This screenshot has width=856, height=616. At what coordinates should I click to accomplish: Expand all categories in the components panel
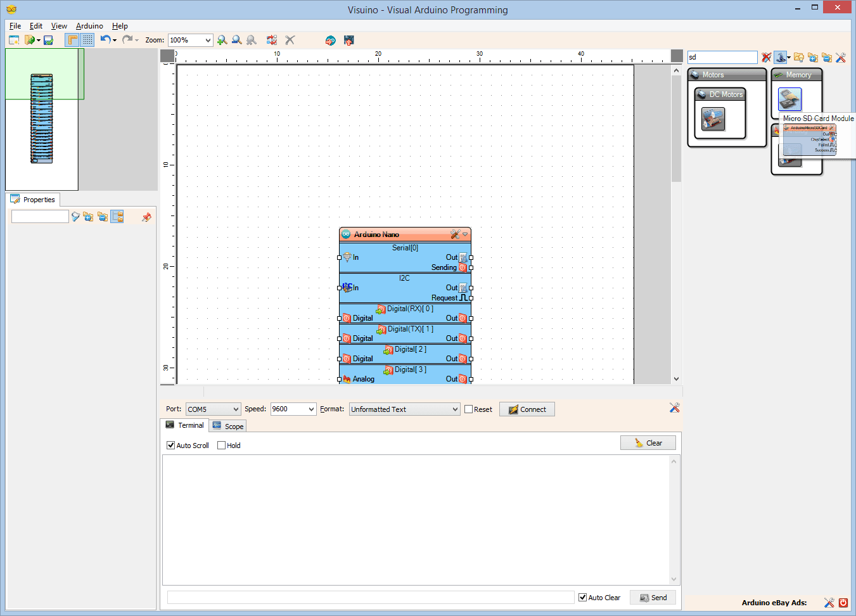click(814, 58)
